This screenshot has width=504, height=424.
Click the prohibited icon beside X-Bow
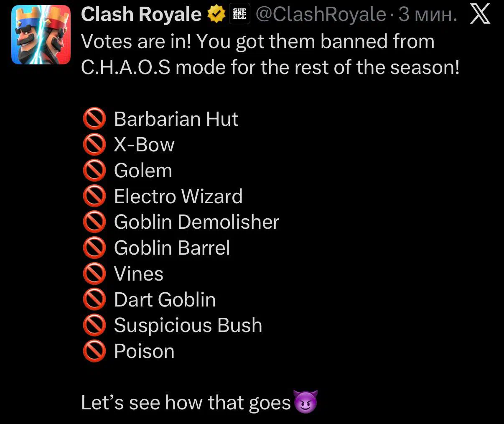[x=94, y=145]
